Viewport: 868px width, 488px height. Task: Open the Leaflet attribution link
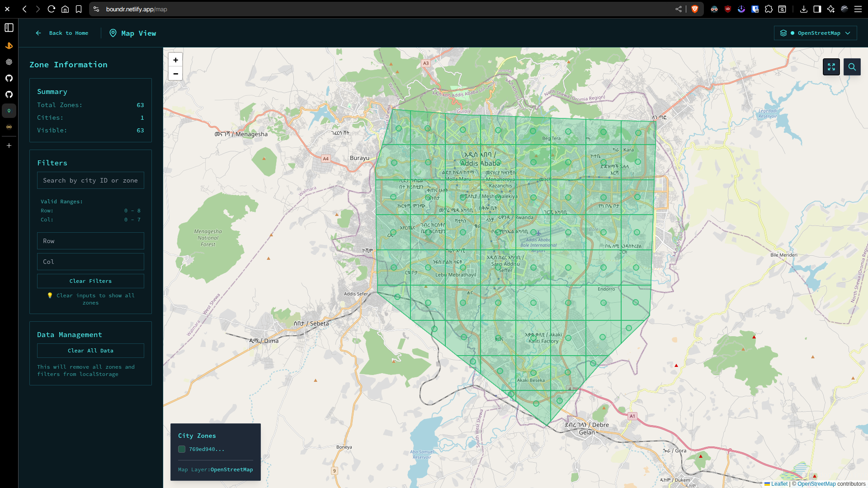[778, 484]
